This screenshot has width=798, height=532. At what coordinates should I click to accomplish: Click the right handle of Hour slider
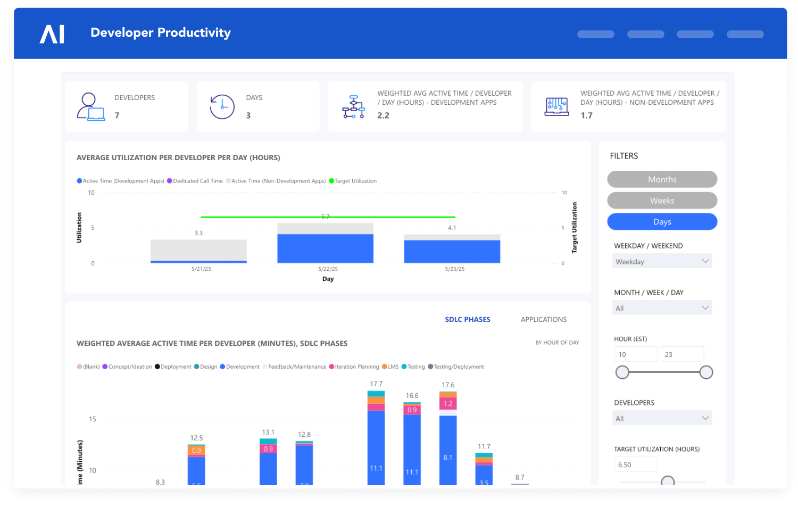tap(706, 372)
